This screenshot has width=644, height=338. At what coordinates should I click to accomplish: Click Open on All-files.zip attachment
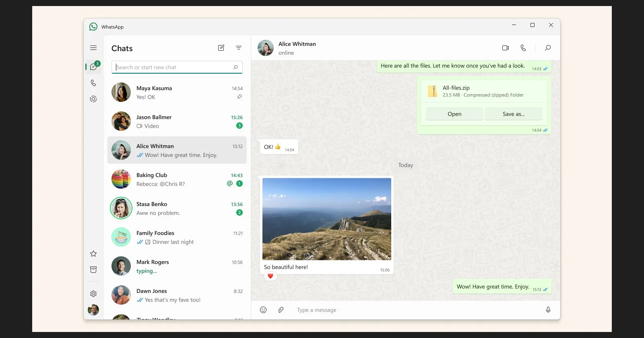tap(454, 114)
